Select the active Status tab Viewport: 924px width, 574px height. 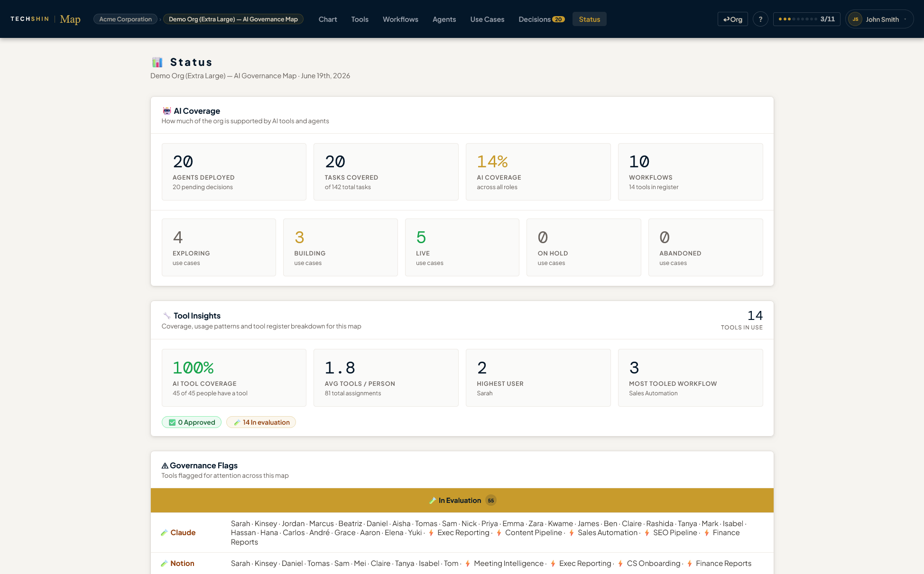[589, 19]
